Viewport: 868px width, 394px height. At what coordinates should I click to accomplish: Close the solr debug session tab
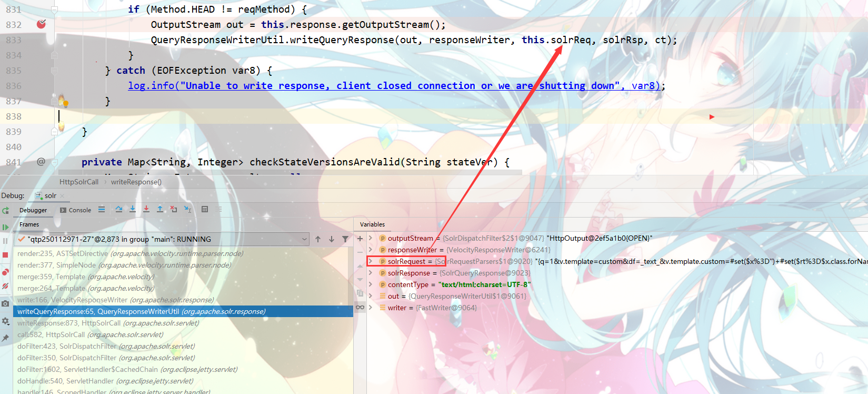[x=62, y=196]
